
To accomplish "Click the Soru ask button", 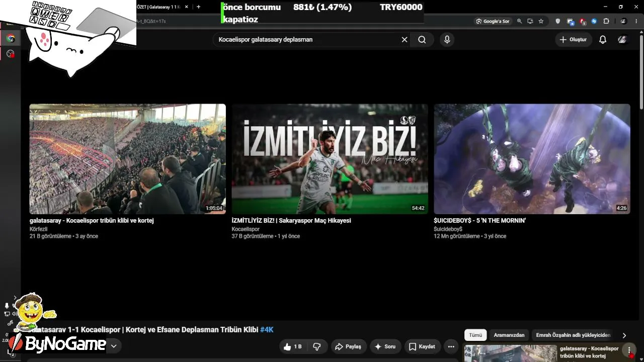I will click(x=385, y=346).
